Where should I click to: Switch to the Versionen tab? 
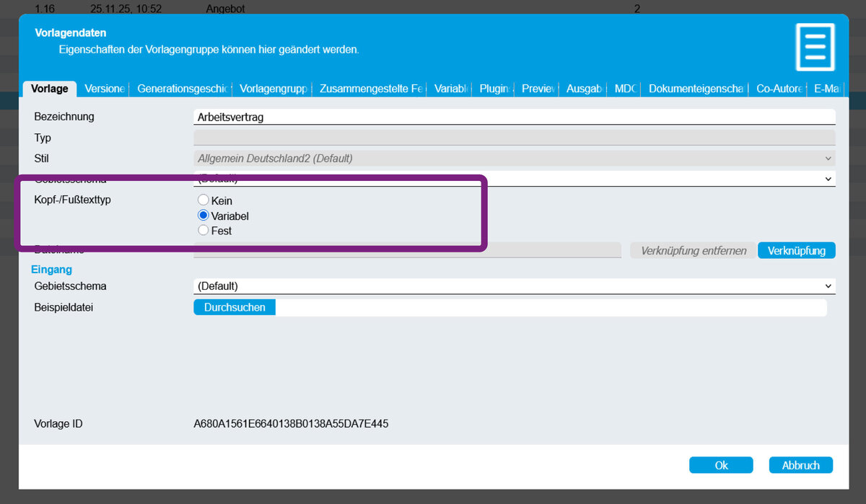pyautogui.click(x=104, y=89)
